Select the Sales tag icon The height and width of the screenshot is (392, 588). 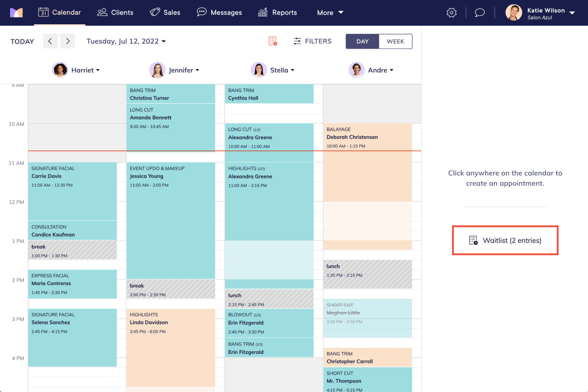[x=154, y=12]
